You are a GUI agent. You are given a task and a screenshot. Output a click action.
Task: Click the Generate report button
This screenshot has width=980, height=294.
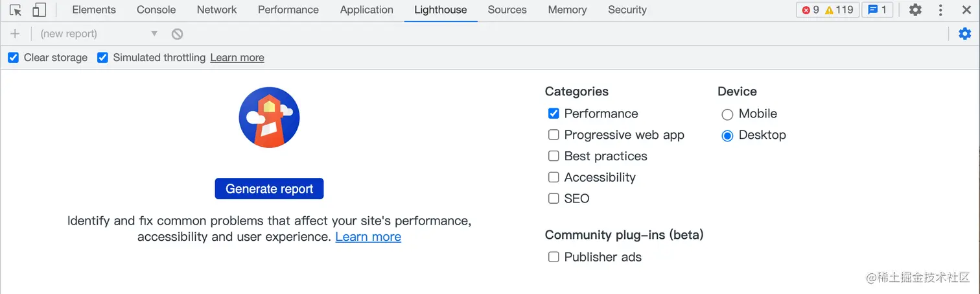coord(269,189)
